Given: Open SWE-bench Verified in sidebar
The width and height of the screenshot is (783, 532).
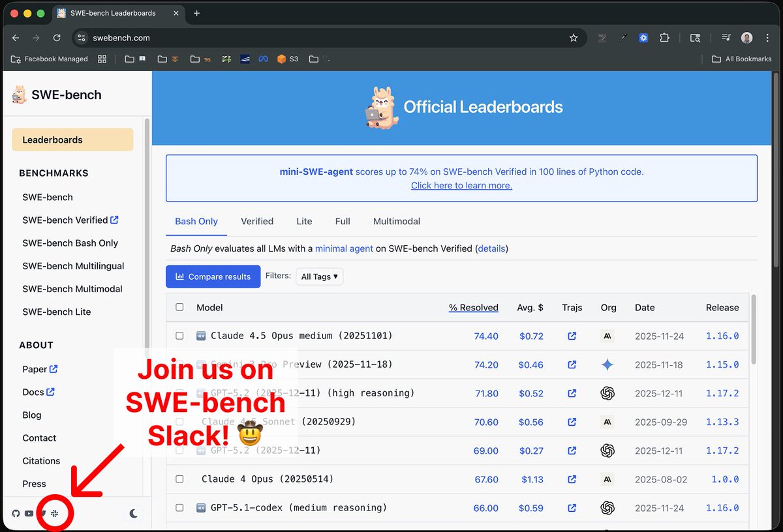Looking at the screenshot, I should tap(70, 220).
